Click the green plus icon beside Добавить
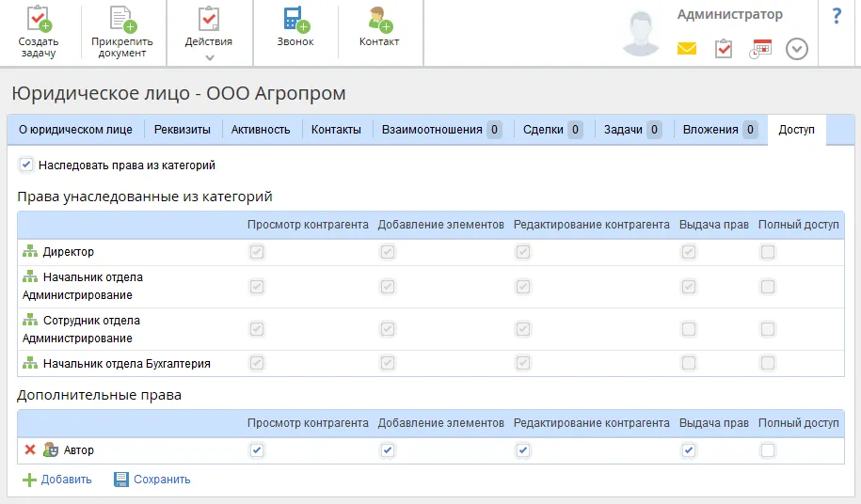 click(x=29, y=480)
